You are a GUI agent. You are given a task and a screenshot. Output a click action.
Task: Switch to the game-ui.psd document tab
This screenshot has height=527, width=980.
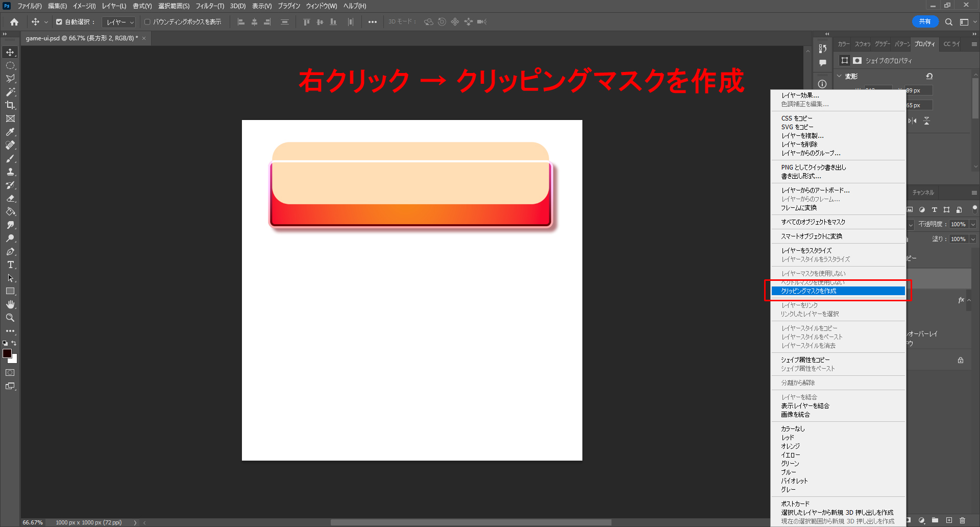[x=82, y=38]
